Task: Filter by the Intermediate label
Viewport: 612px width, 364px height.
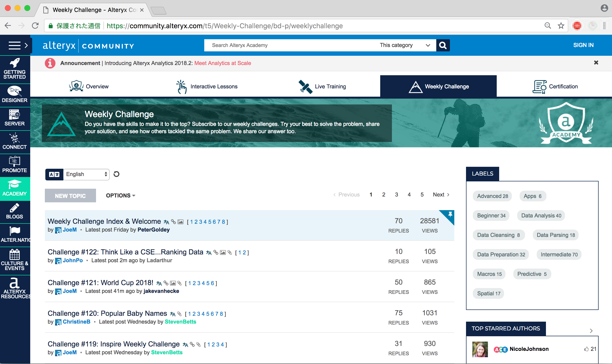Action: [x=559, y=254]
